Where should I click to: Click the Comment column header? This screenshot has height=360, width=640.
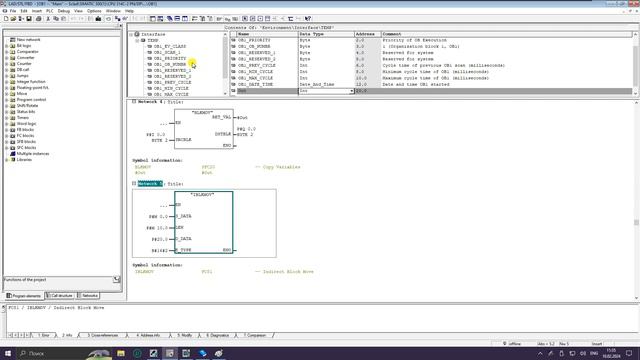[x=506, y=34]
